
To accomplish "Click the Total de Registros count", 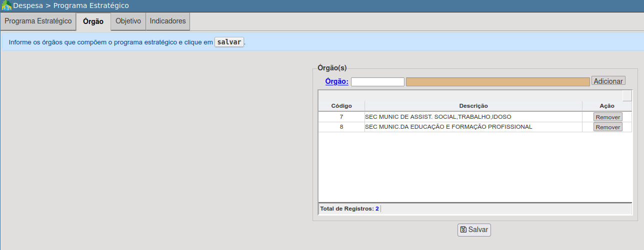I will click(x=377, y=209).
